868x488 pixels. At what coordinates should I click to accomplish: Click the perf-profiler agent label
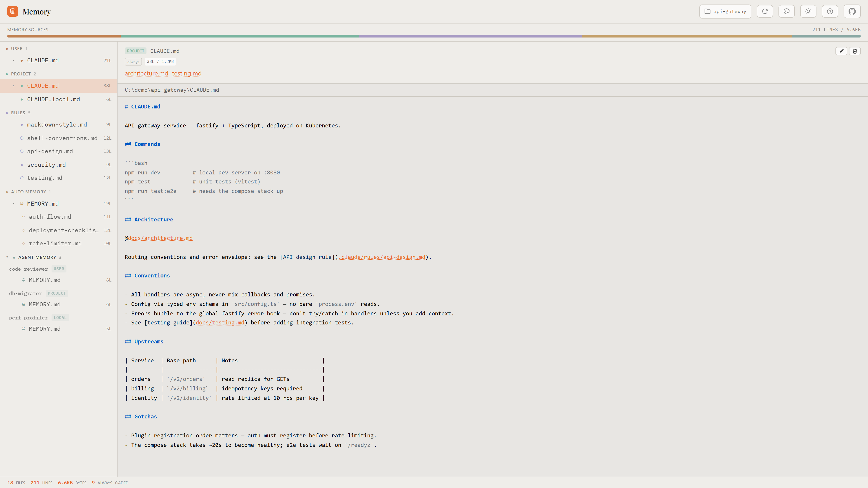28,318
